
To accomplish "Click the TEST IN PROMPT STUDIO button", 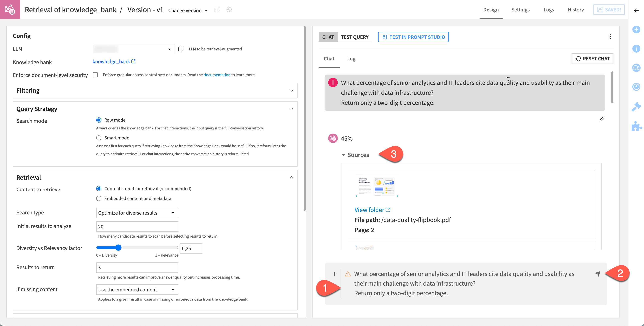I will (x=413, y=37).
